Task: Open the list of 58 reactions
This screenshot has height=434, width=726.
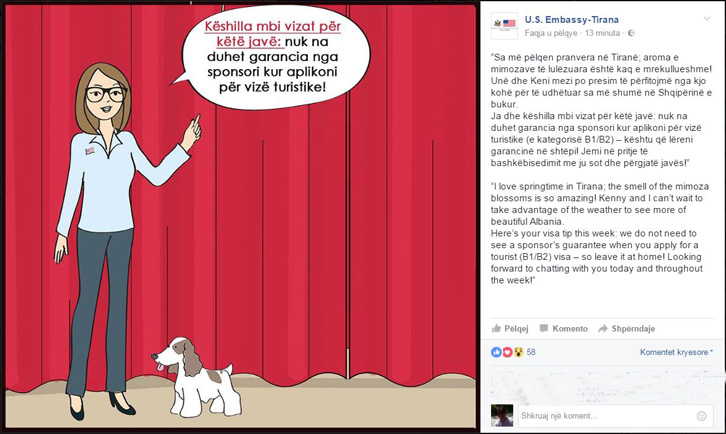Action: coord(531,352)
